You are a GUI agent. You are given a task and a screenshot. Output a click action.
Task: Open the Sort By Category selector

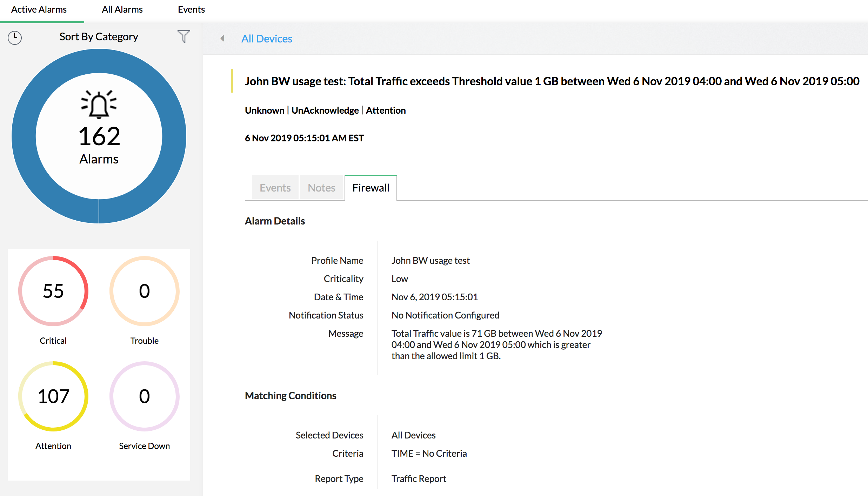pyautogui.click(x=99, y=36)
